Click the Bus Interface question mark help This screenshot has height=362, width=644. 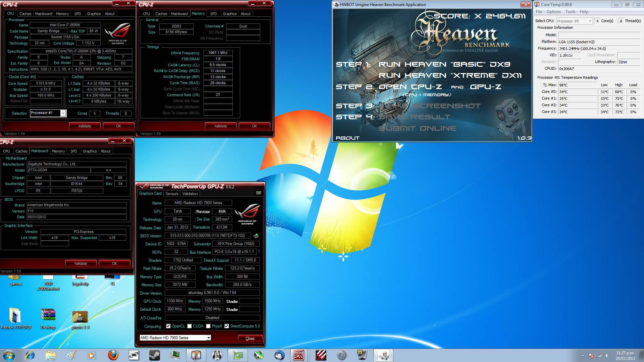tap(259, 251)
